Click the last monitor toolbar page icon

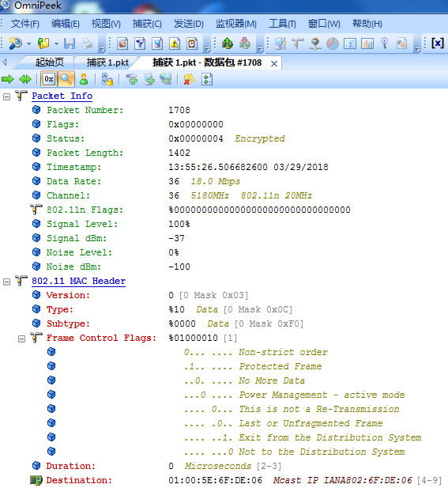(x=402, y=44)
